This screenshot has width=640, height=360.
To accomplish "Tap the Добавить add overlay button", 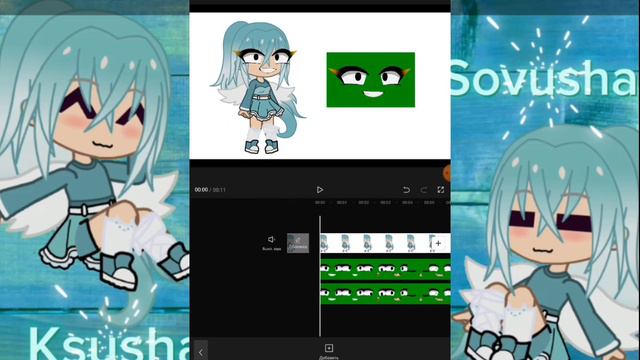I will [329, 351].
